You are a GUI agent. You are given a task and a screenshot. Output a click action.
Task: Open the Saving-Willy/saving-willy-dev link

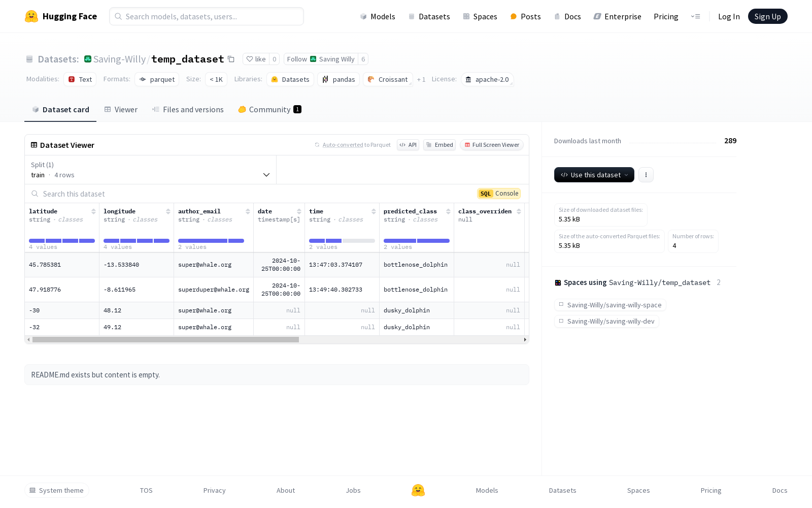606,321
